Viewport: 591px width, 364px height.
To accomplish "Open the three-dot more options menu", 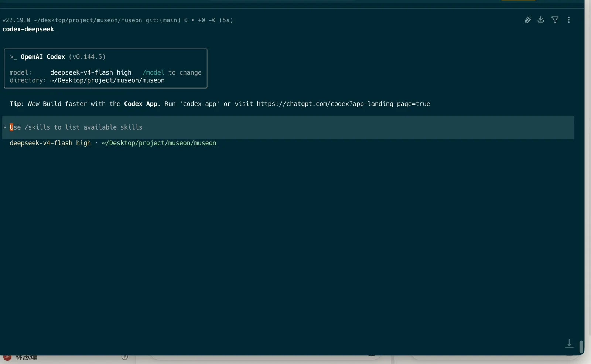I will [x=569, y=20].
